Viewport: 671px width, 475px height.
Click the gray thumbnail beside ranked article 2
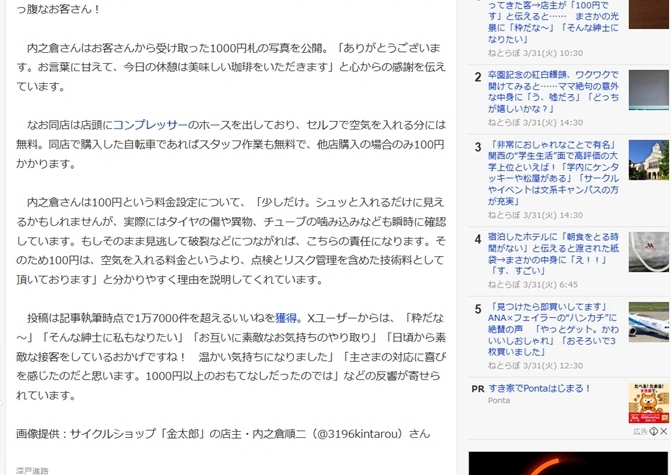649,90
